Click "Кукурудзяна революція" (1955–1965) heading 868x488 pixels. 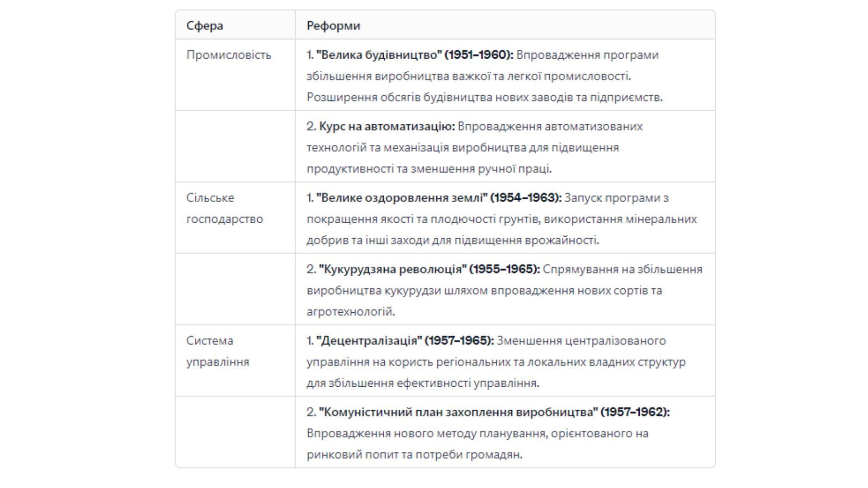(429, 269)
